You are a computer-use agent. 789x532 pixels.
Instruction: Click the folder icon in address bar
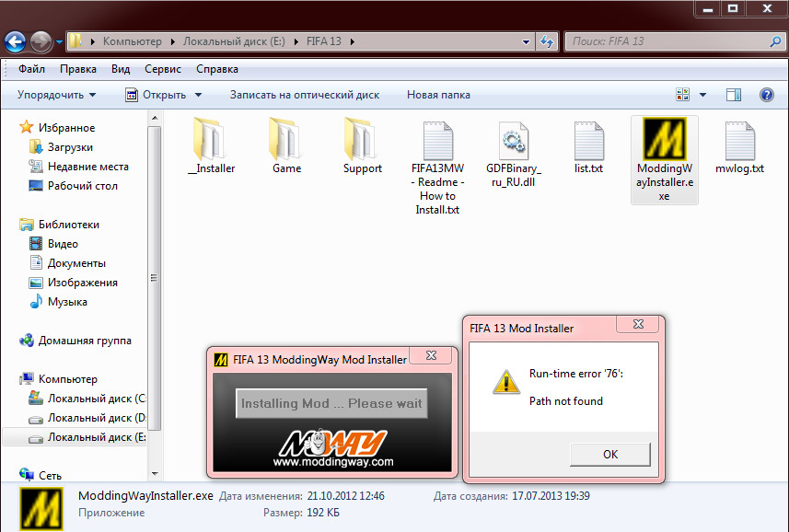point(75,41)
